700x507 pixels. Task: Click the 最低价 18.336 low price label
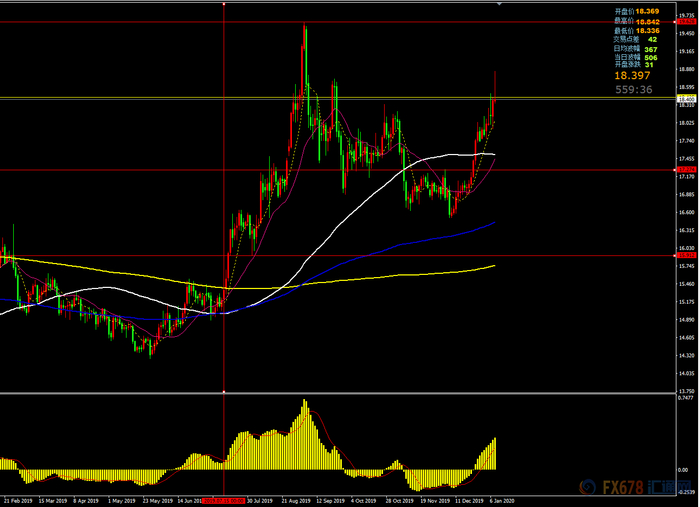[x=637, y=31]
